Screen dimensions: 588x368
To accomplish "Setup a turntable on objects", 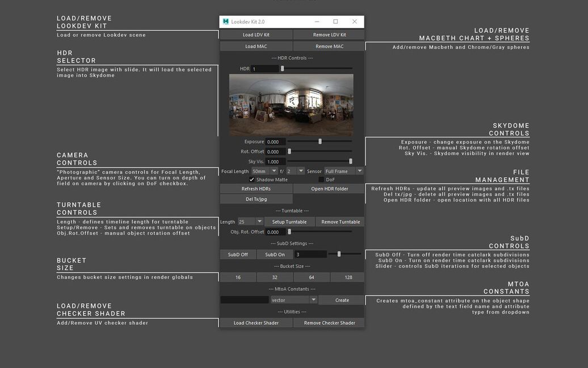I will 290,221.
